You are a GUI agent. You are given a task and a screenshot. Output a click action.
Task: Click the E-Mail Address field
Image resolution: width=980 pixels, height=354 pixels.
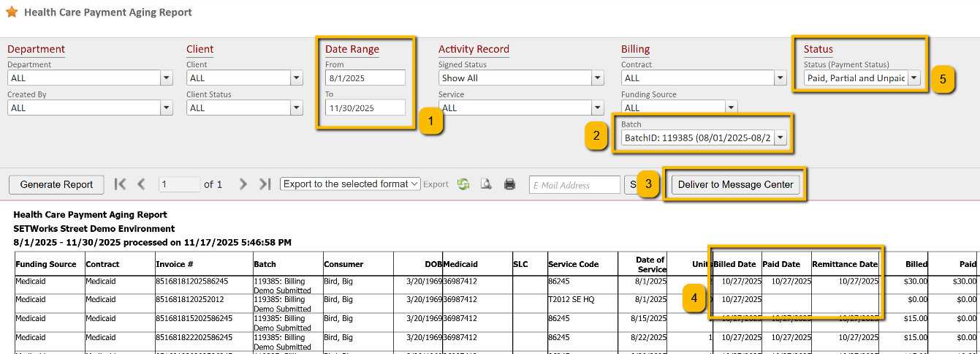click(574, 185)
